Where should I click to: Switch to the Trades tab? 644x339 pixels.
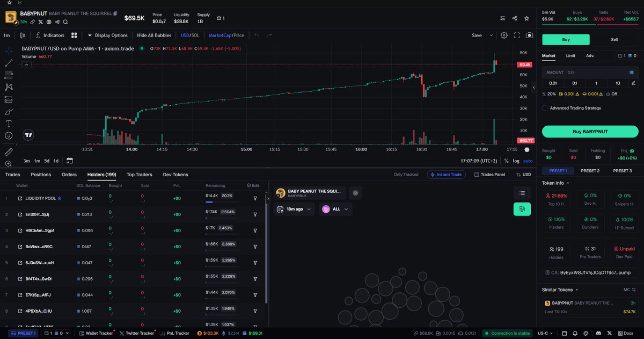pos(13,175)
